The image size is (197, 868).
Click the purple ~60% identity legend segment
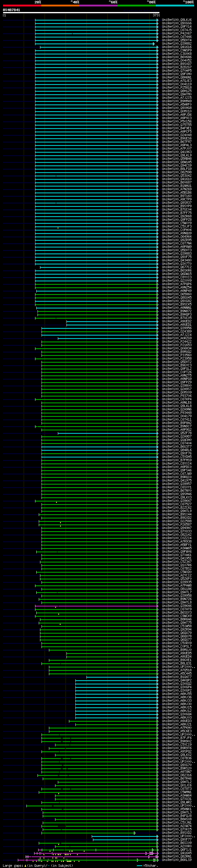click(x=98, y=6)
